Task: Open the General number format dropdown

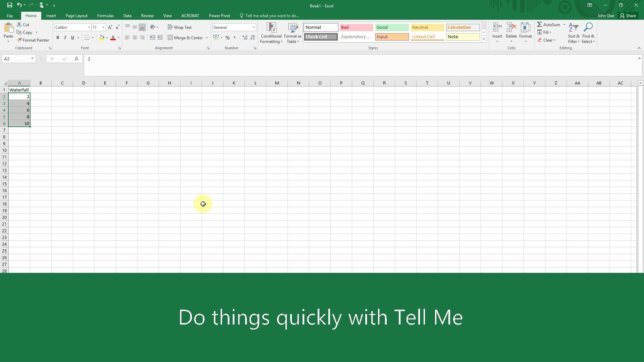Action: click(x=254, y=27)
